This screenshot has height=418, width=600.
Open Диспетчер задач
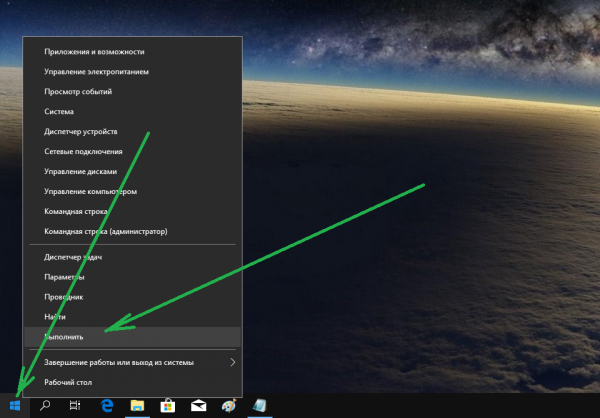[132, 257]
